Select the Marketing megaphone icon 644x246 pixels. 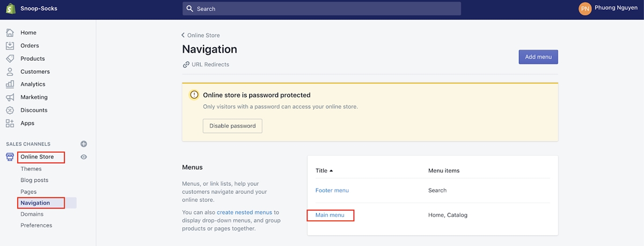(x=10, y=97)
